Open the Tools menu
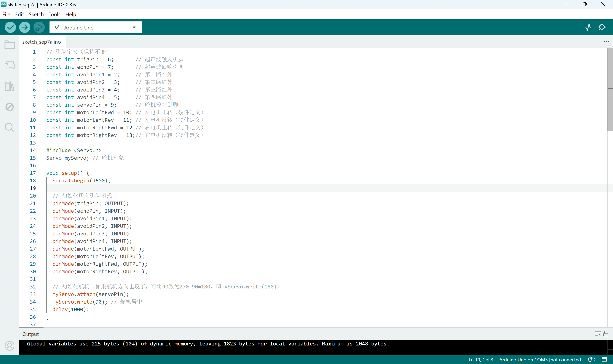The height and width of the screenshot is (364, 613). click(x=54, y=14)
